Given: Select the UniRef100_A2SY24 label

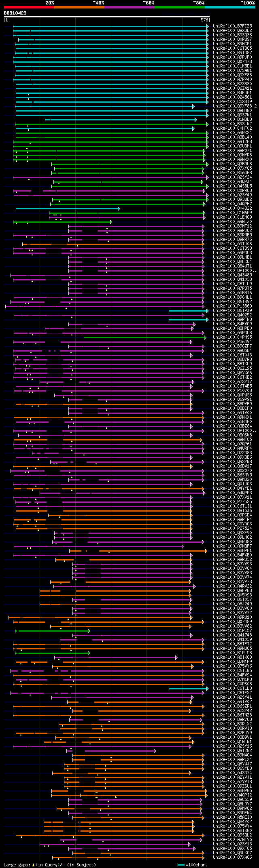Looking at the screenshot, I should (232, 177).
